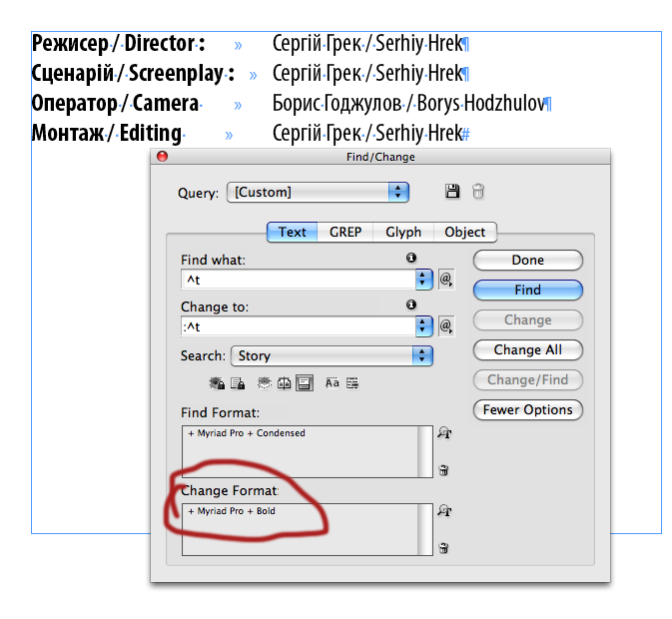The height and width of the screenshot is (619, 672).
Task: Click the Change button
Action: (x=527, y=320)
